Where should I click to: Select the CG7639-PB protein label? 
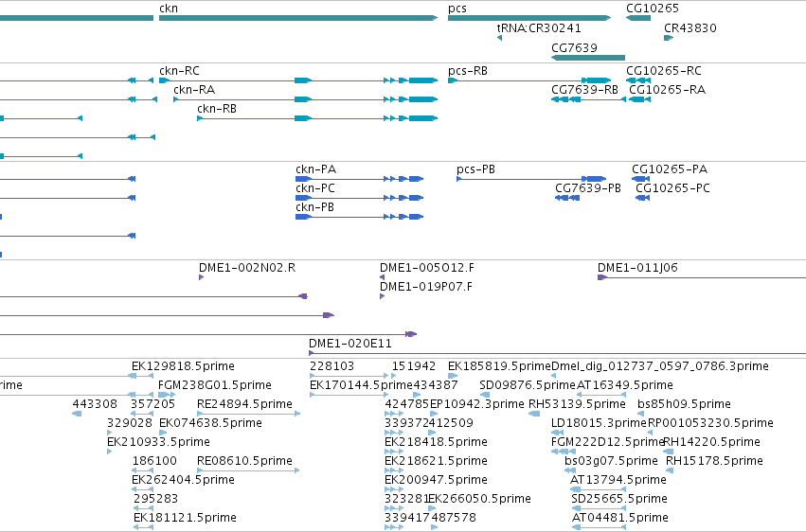click(588, 188)
